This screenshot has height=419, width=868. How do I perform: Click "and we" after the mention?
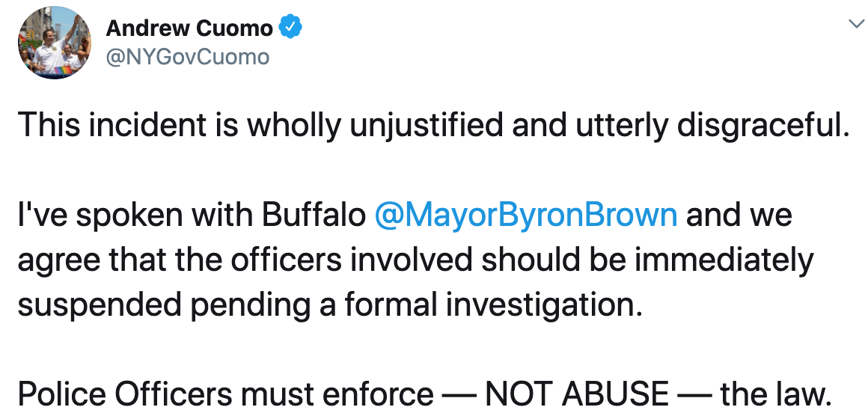(x=739, y=215)
